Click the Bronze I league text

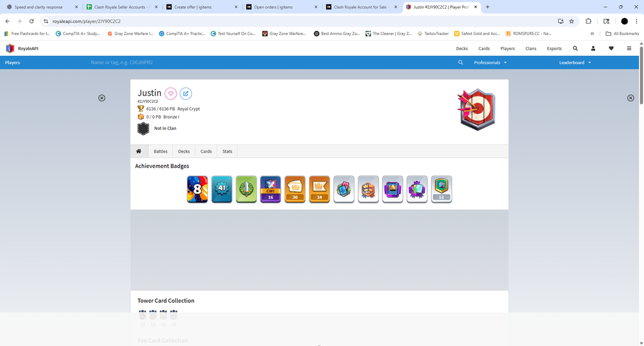point(171,117)
